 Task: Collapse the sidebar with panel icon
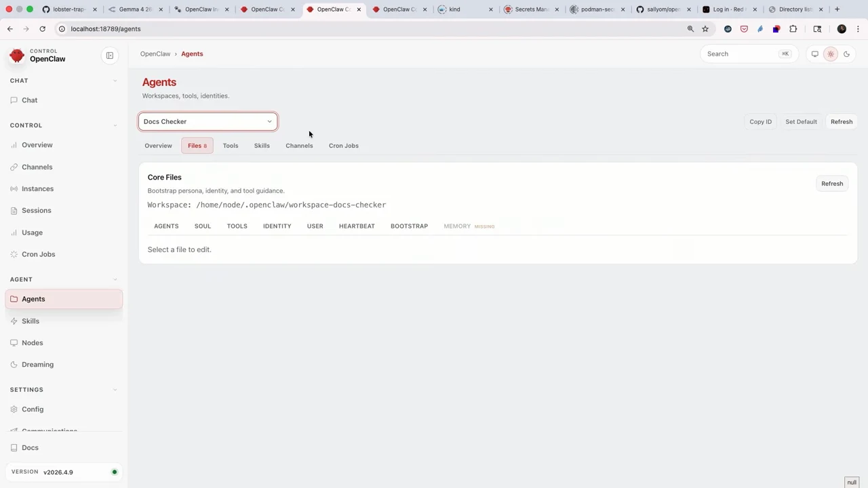[110, 56]
